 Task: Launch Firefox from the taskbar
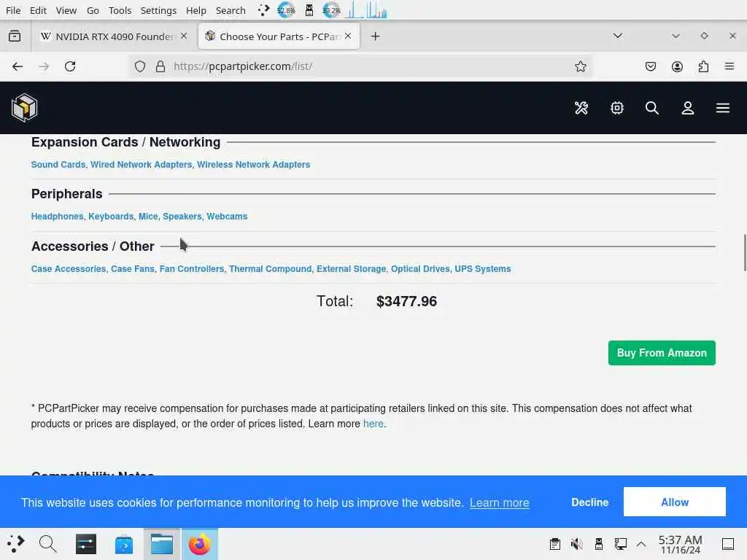tap(200, 544)
